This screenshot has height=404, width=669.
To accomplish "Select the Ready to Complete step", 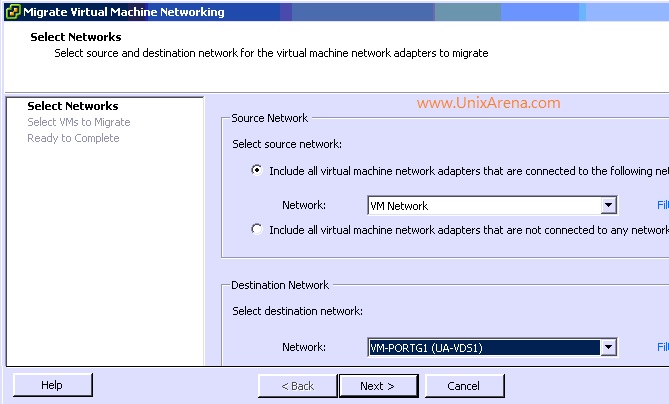I will tap(73, 138).
